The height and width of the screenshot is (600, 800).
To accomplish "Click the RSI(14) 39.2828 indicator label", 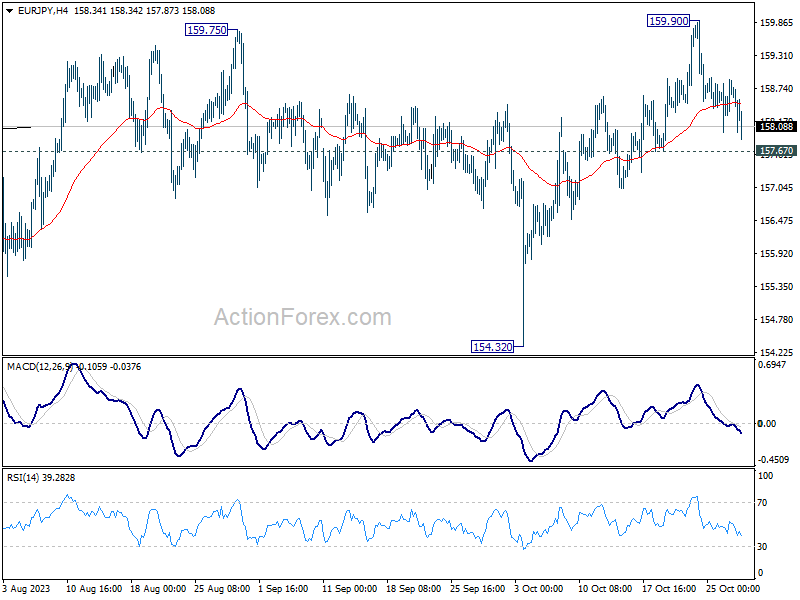I will [x=41, y=478].
